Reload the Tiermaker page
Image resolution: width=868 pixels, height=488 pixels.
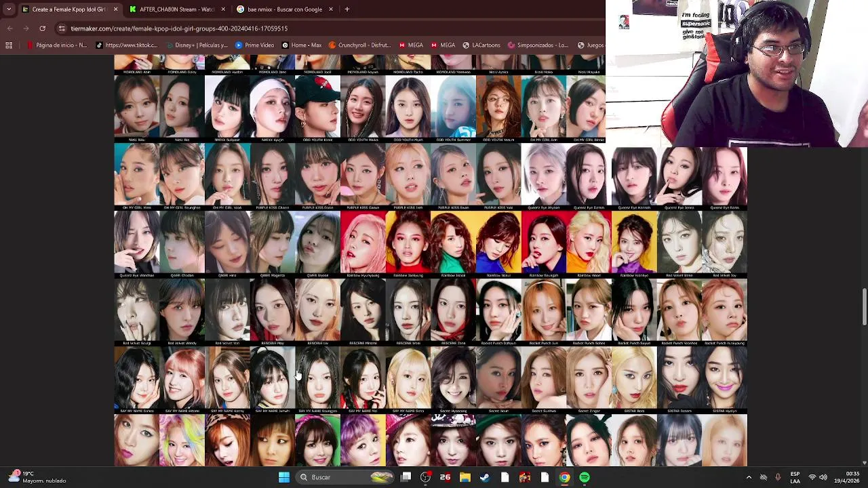[x=42, y=28]
